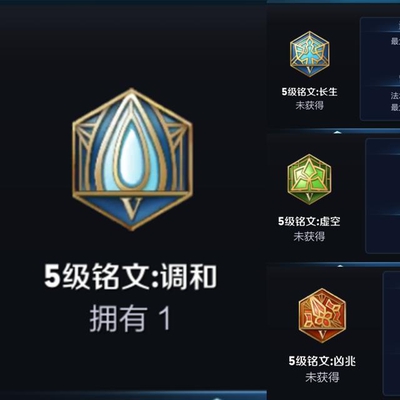This screenshot has height=400, width=400.
Task: Open the 5级铭文:调和 title label
Action: (x=130, y=276)
